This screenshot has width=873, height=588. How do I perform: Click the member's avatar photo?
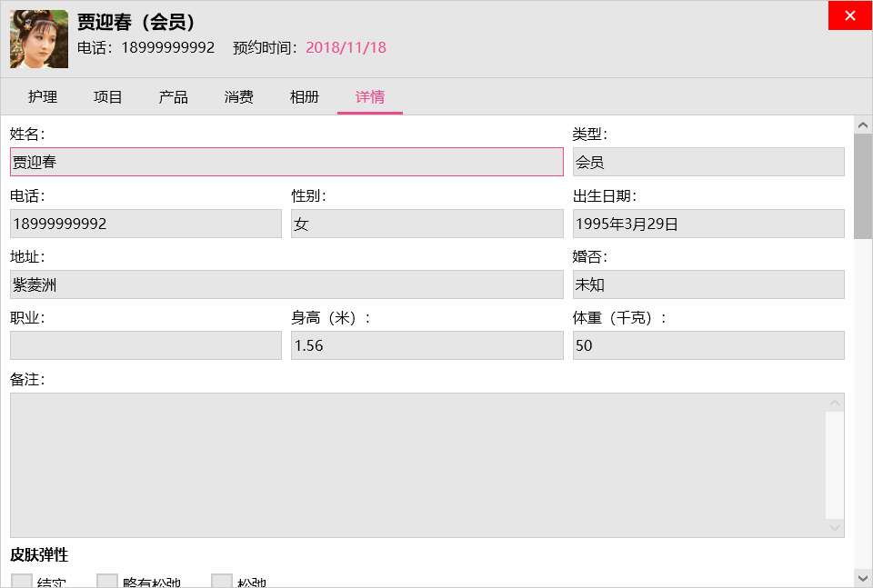39,39
